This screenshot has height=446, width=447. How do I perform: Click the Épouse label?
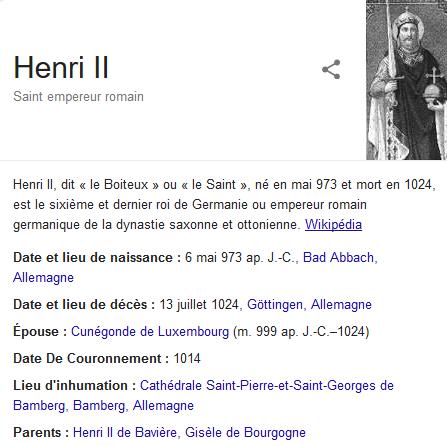tap(40, 332)
